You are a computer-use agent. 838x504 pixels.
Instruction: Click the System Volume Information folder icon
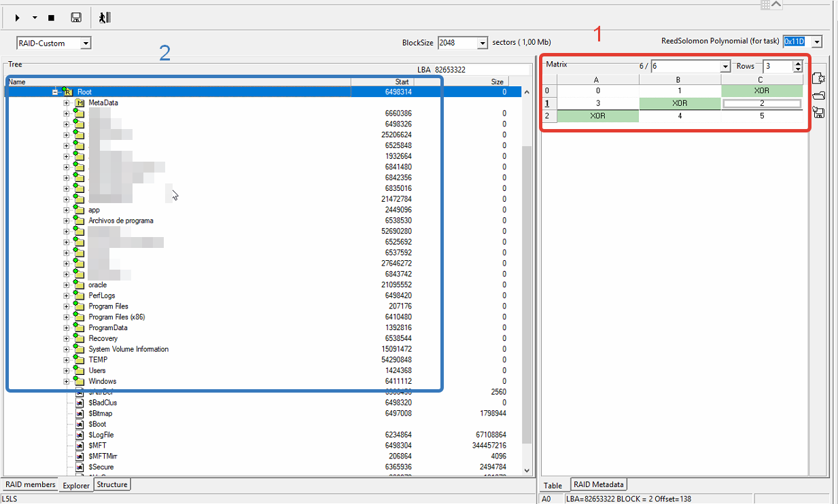[x=79, y=349]
